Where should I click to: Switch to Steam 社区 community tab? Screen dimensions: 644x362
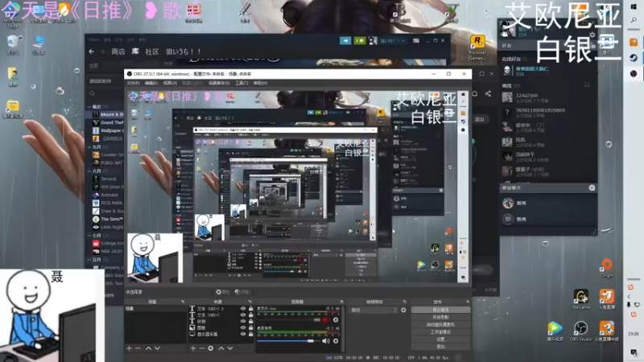coord(151,51)
